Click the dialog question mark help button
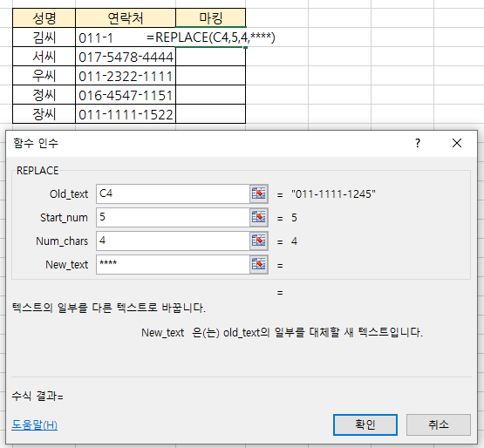 click(x=418, y=143)
